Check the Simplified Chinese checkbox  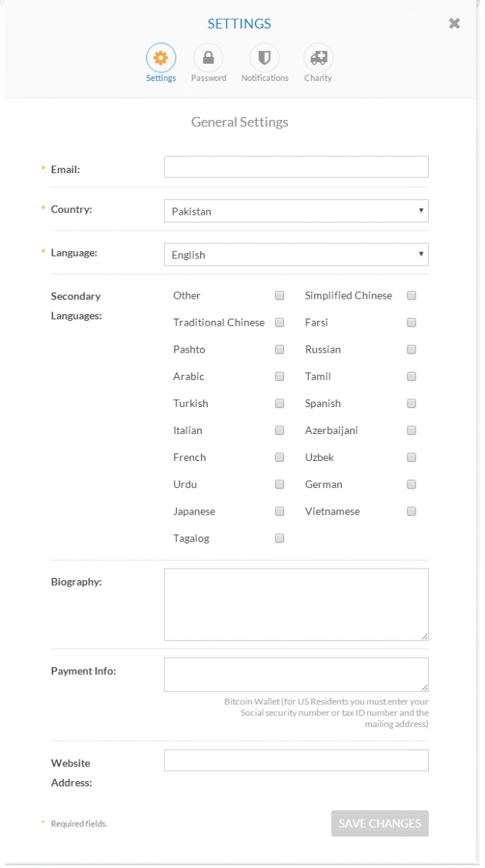tap(411, 295)
